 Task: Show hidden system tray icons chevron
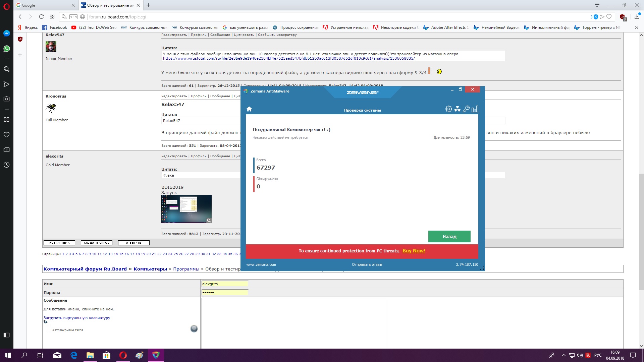coord(563,355)
